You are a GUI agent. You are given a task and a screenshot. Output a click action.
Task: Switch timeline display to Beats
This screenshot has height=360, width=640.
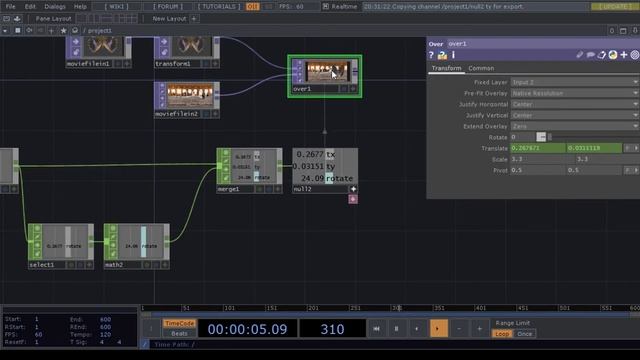pyautogui.click(x=179, y=333)
